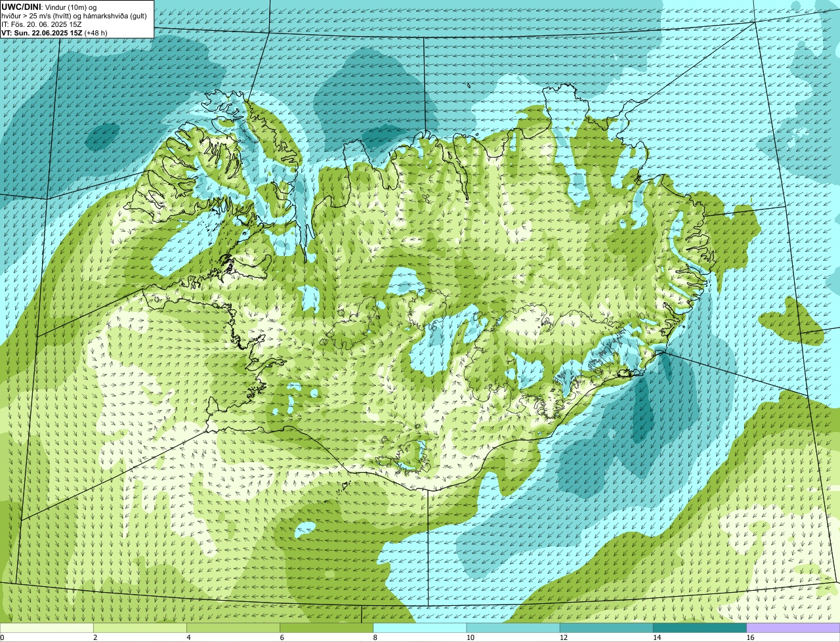Select the 14–16 m/s dark teal color band

(x=700, y=628)
